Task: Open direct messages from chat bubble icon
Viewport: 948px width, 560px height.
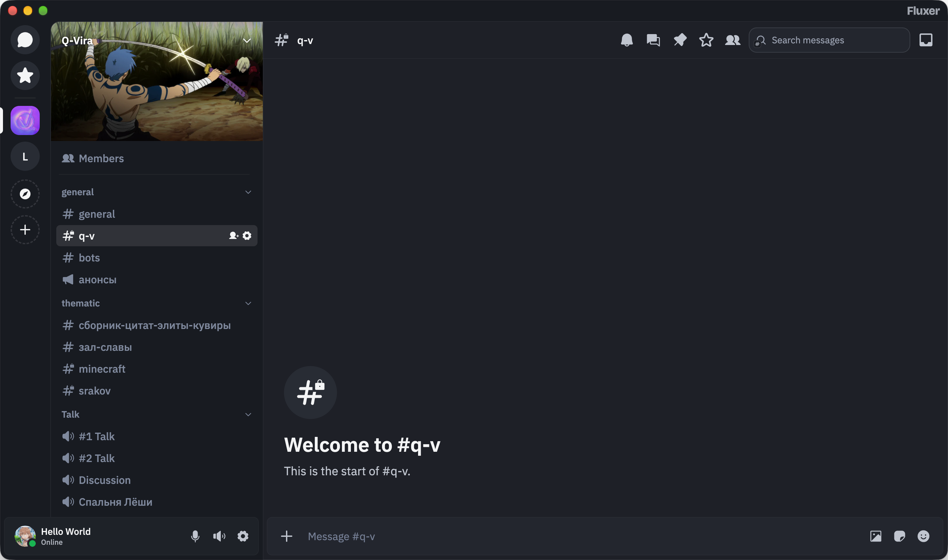Action: pos(25,40)
